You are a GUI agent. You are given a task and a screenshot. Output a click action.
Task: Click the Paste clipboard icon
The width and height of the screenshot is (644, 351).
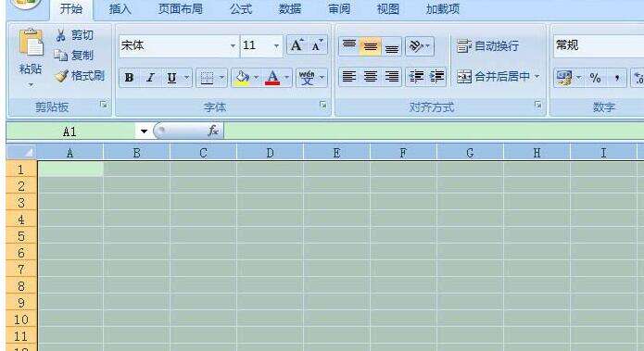[x=31, y=43]
